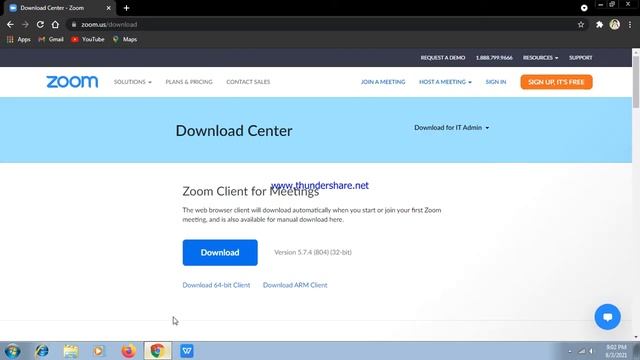The width and height of the screenshot is (640, 360).
Task: Open File Explorer from taskbar
Action: click(x=71, y=351)
